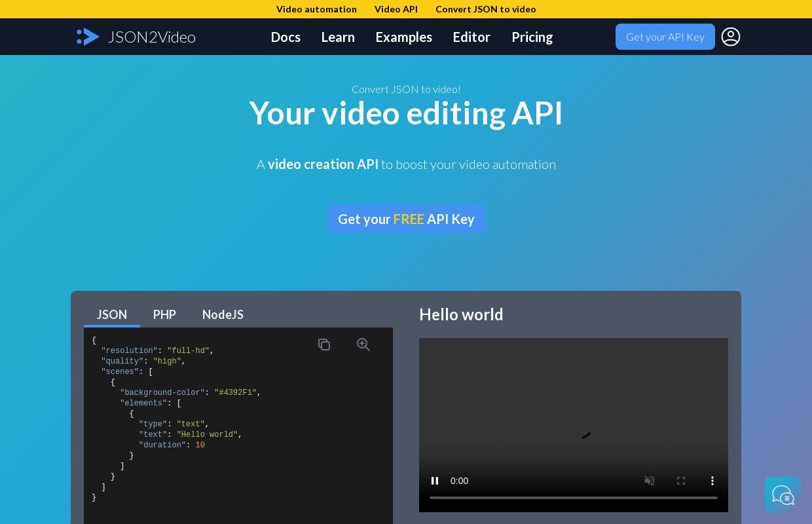Screen dimensions: 812x524
Task: Click the "elements" key in the code
Action: coord(143,403)
